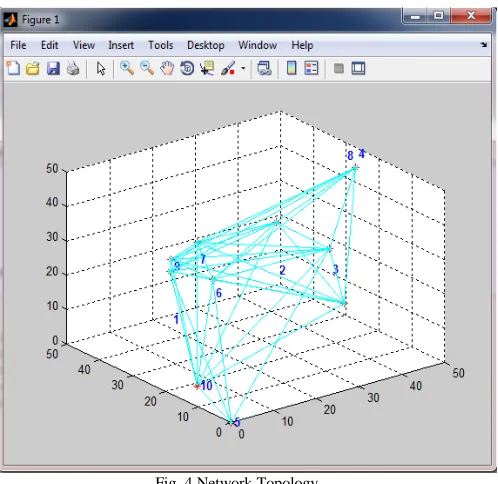Image resolution: width=498 pixels, height=484 pixels.
Task: Click the Brush data tool icon
Action: coord(228,68)
